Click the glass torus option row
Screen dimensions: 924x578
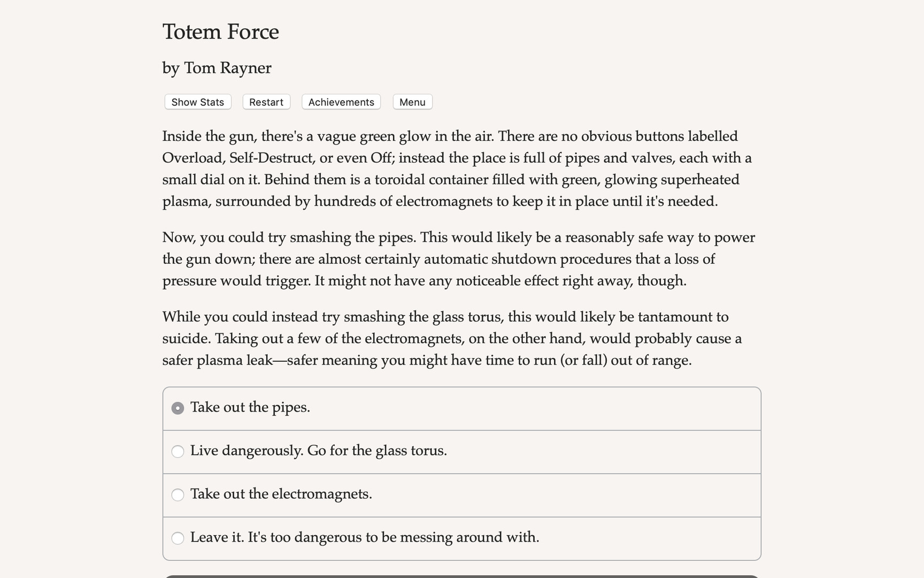tap(461, 451)
